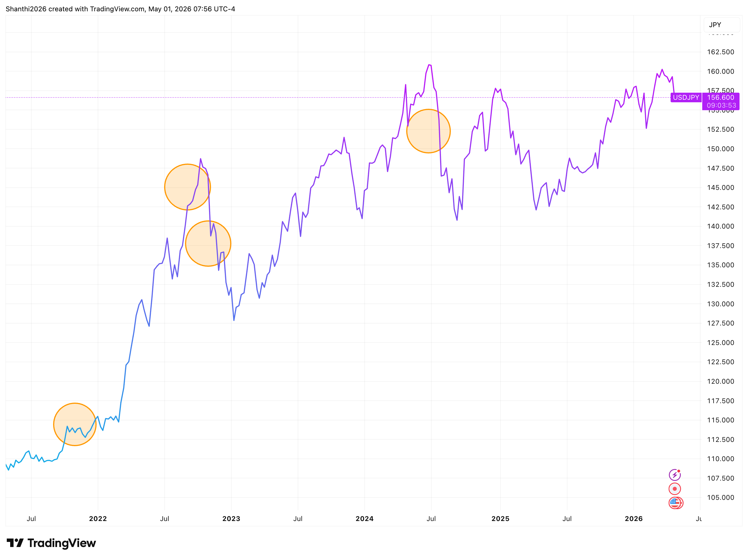Viewport: 748px width, 560px height.
Task: Open the purple lightning-bolt latest news icon
Action: (x=675, y=475)
